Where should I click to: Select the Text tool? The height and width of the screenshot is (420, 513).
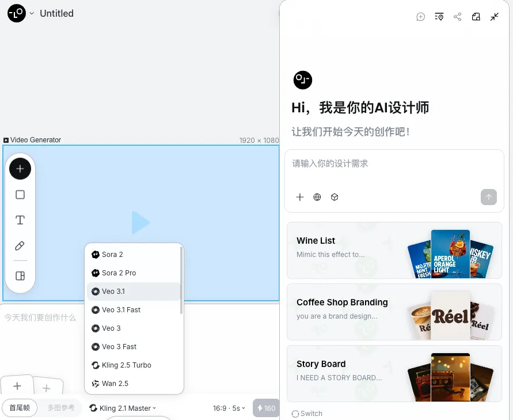pyautogui.click(x=20, y=220)
